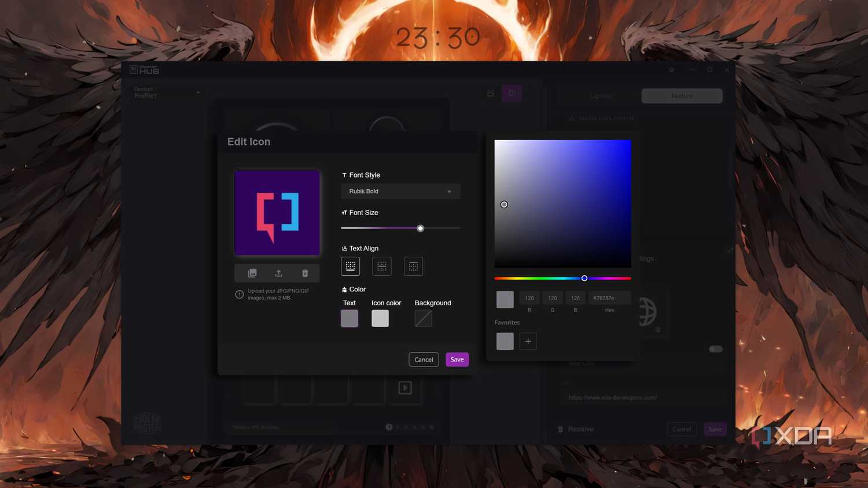Click the R value field showing 120
868x488 pixels.
coord(529,298)
